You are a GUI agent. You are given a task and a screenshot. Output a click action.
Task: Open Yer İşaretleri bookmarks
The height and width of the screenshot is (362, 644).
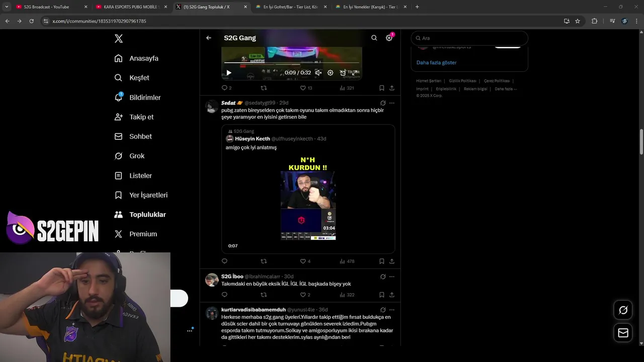(141, 195)
